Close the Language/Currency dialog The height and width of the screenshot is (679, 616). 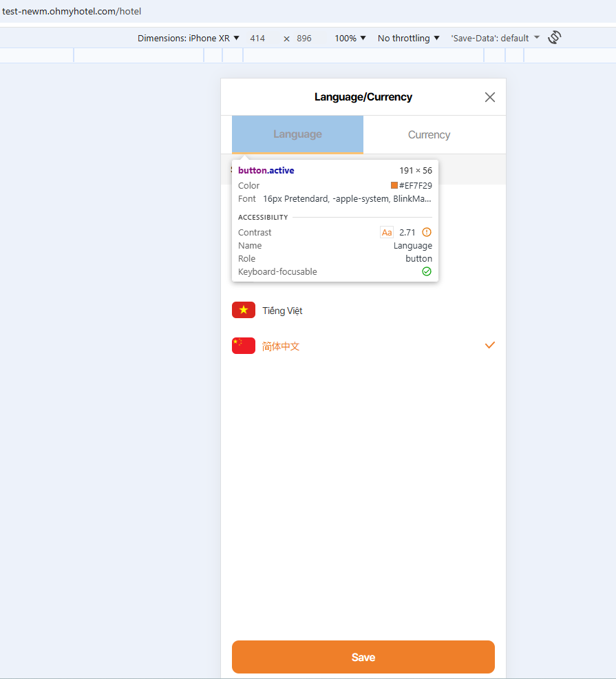click(x=489, y=97)
